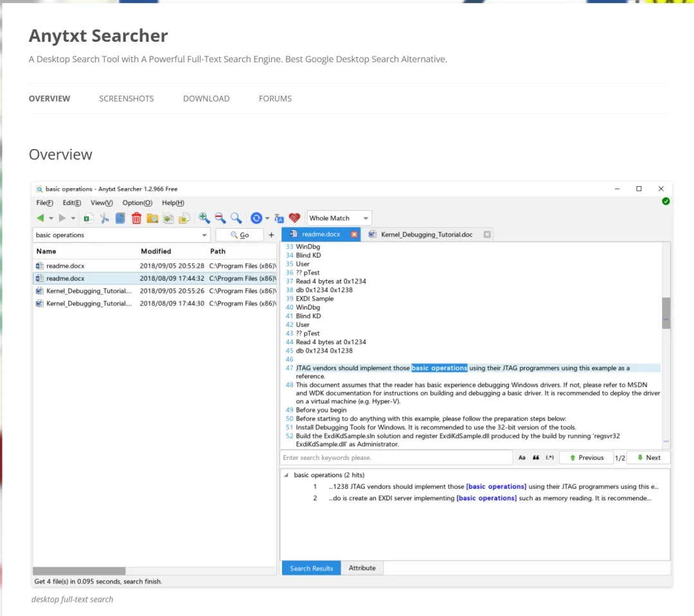
Task: Click the folder with green arrow icon
Action: click(184, 218)
